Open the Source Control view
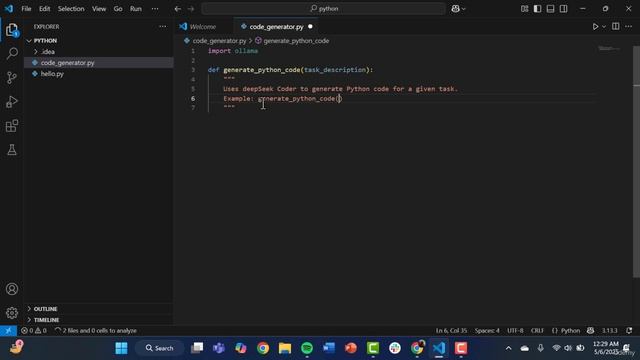This screenshot has width=640, height=360. click(12, 78)
